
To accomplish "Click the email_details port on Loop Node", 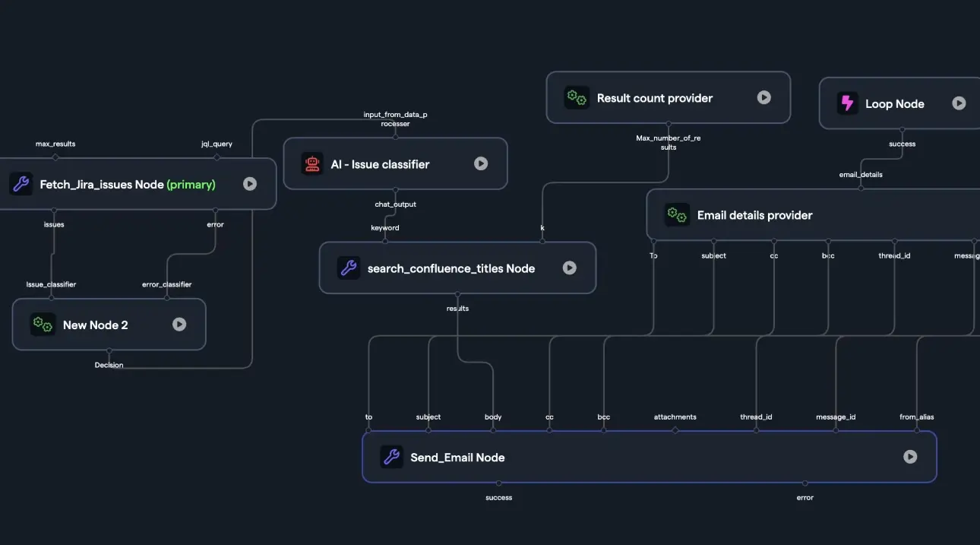I will click(x=860, y=188).
